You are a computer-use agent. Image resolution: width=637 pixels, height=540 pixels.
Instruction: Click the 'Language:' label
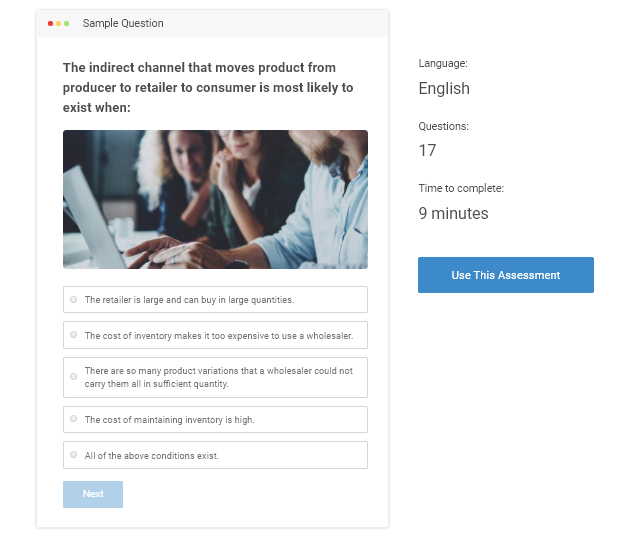[x=443, y=64]
